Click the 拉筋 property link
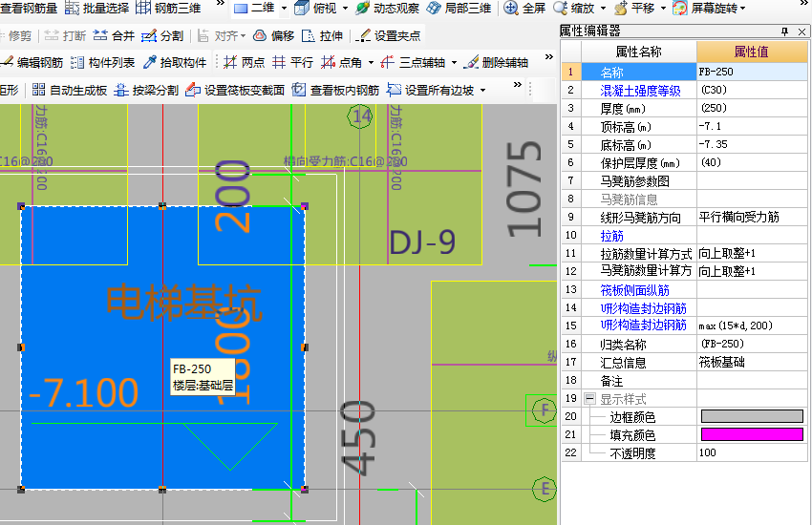 click(611, 236)
